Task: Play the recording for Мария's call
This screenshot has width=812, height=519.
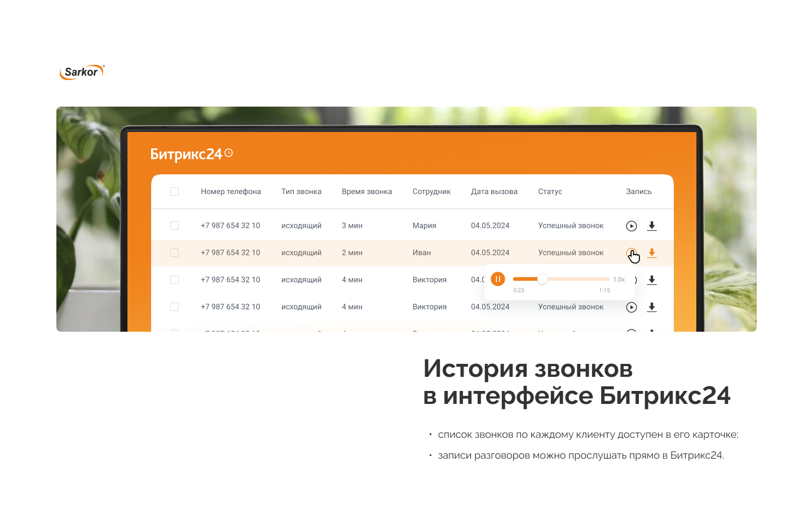Action: pos(631,226)
